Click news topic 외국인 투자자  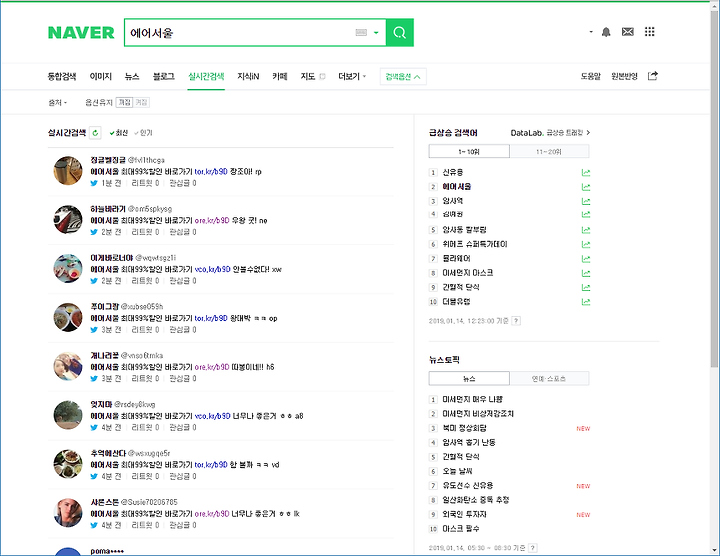[464, 514]
